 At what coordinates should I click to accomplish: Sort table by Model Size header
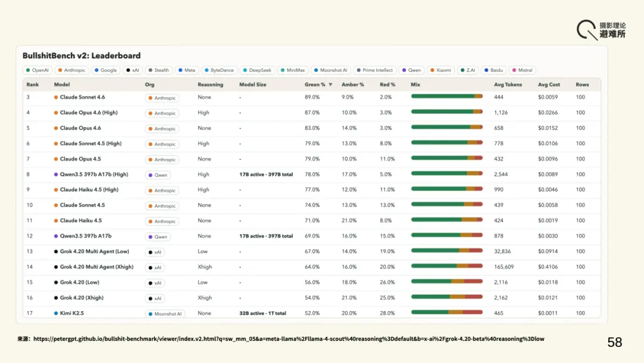coord(253,85)
